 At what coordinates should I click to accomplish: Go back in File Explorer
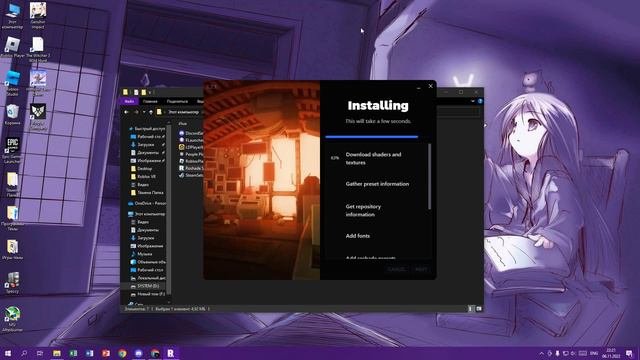[x=127, y=112]
